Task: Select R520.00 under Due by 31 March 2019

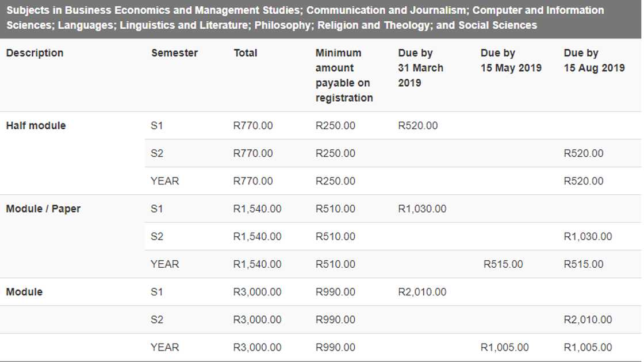Action: point(417,125)
